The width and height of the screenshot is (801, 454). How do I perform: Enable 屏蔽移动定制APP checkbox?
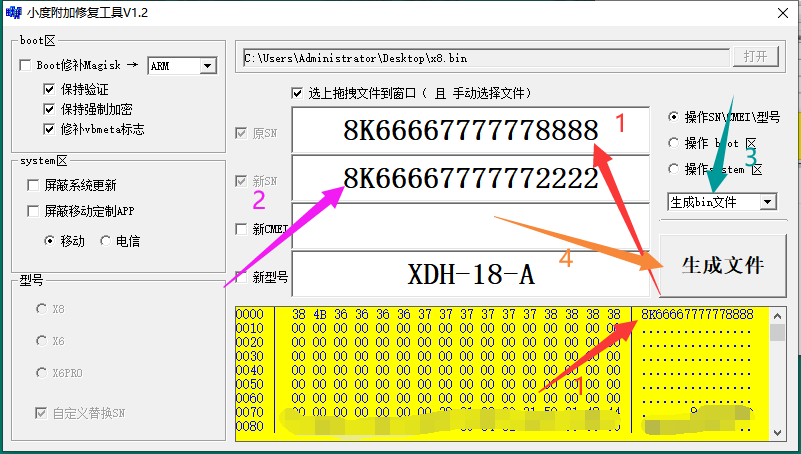pyautogui.click(x=33, y=211)
